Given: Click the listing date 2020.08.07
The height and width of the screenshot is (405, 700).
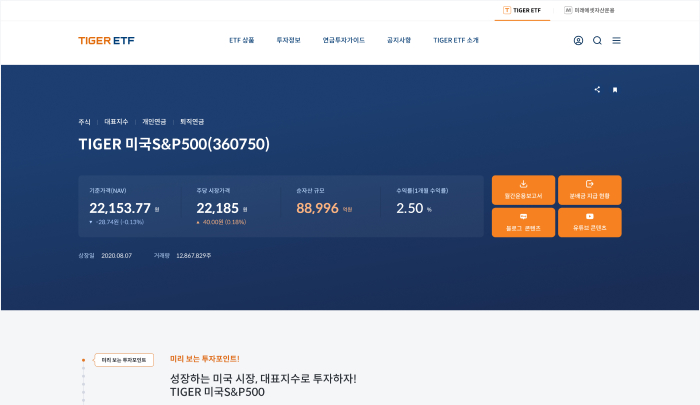Looking at the screenshot, I should click(x=117, y=255).
